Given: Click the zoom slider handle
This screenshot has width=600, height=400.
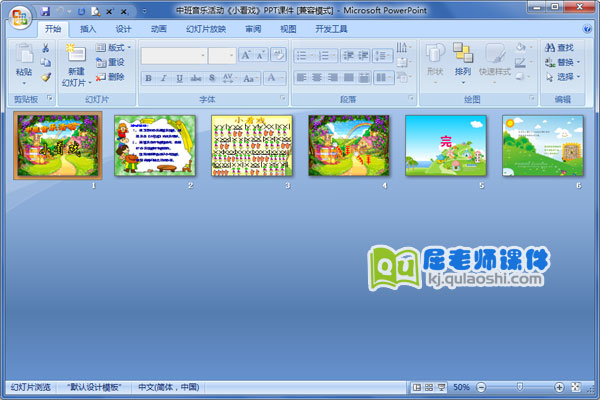Looking at the screenshot, I should click(518, 387).
